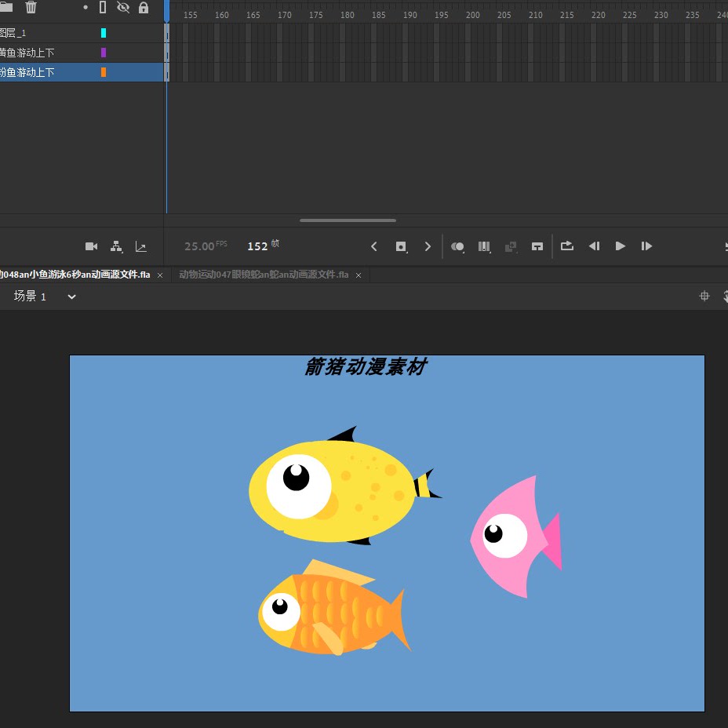Click purple outline swatch of 黄鱼游动上下 layer
Viewport: 728px width, 728px height.
point(104,53)
